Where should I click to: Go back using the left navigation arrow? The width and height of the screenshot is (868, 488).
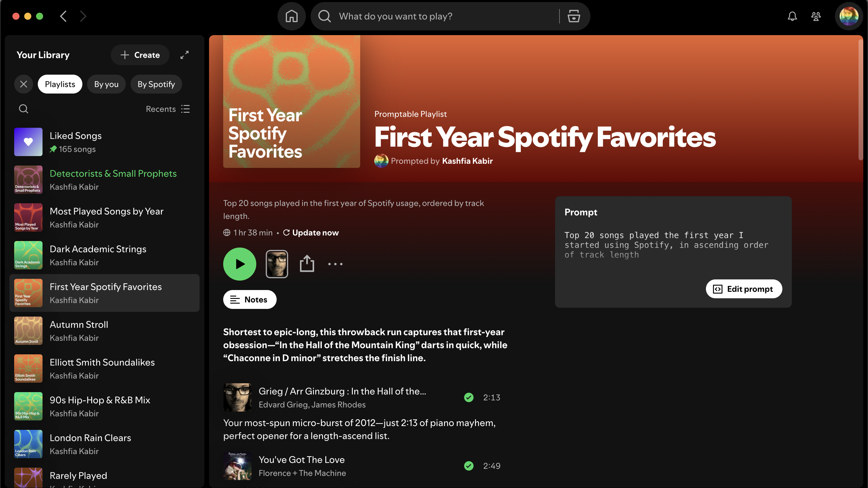[x=63, y=16]
